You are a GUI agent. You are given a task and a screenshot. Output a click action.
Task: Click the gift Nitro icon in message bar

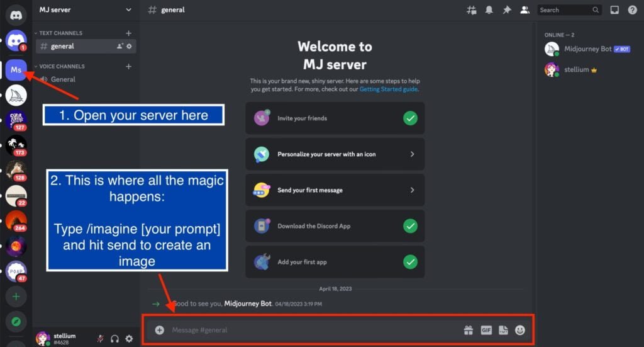(x=468, y=330)
